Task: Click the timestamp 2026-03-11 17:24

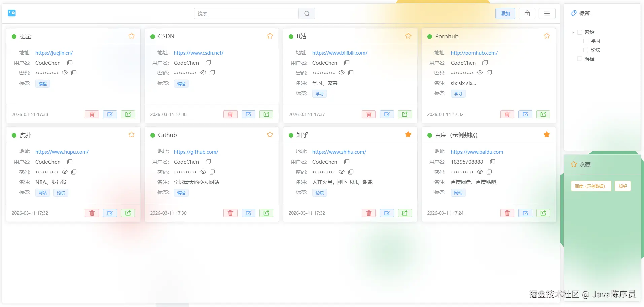Action: coord(445,213)
